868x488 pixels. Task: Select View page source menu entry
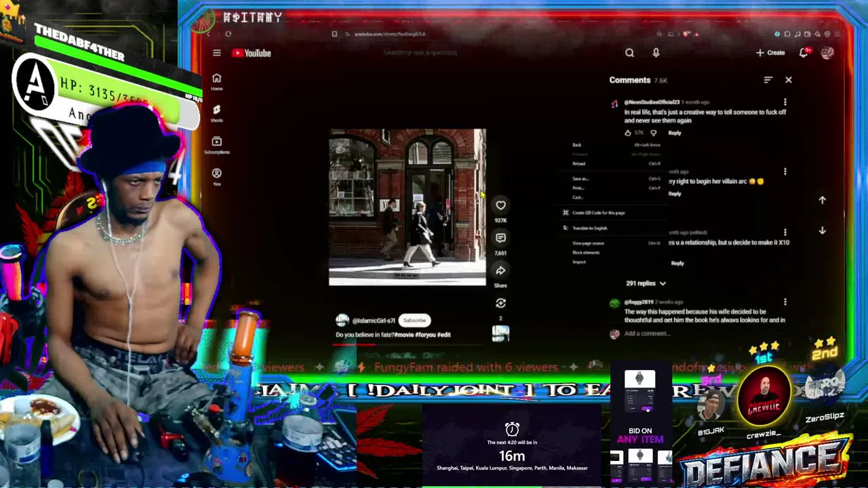click(x=616, y=243)
